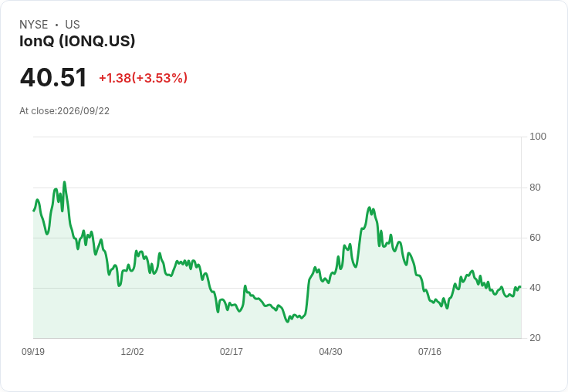
Task: Click the final data point at chart's right end
Action: [x=521, y=287]
